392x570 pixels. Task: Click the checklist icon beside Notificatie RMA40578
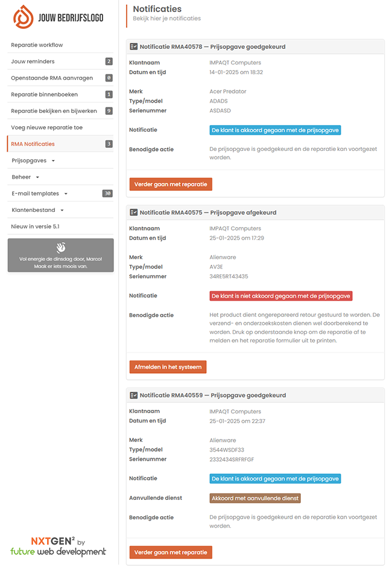tap(134, 46)
